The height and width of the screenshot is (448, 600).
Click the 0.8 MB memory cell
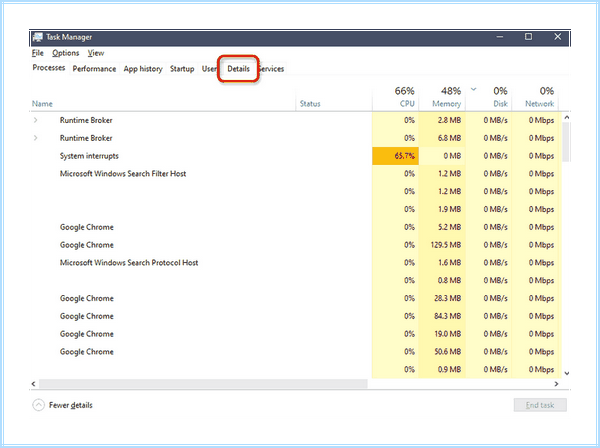pos(442,280)
